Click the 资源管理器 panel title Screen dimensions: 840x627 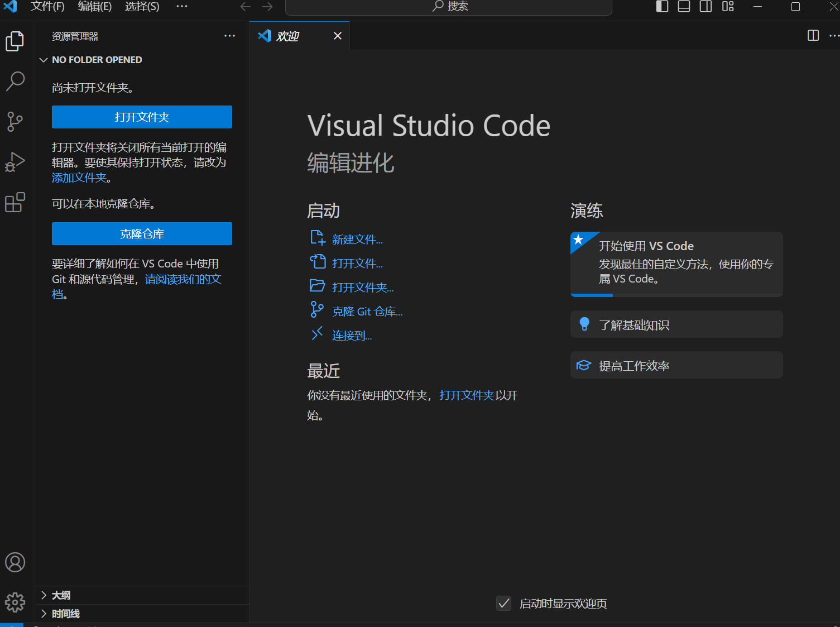(75, 36)
